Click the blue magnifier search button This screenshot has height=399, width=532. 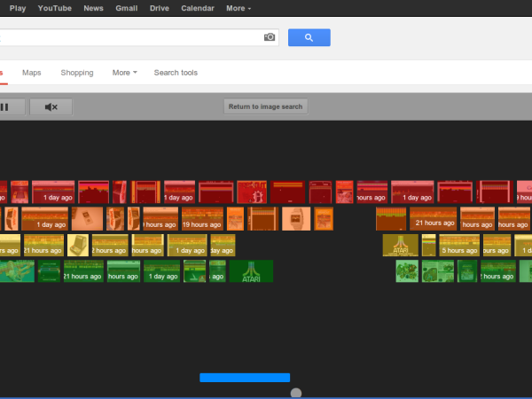click(x=309, y=37)
